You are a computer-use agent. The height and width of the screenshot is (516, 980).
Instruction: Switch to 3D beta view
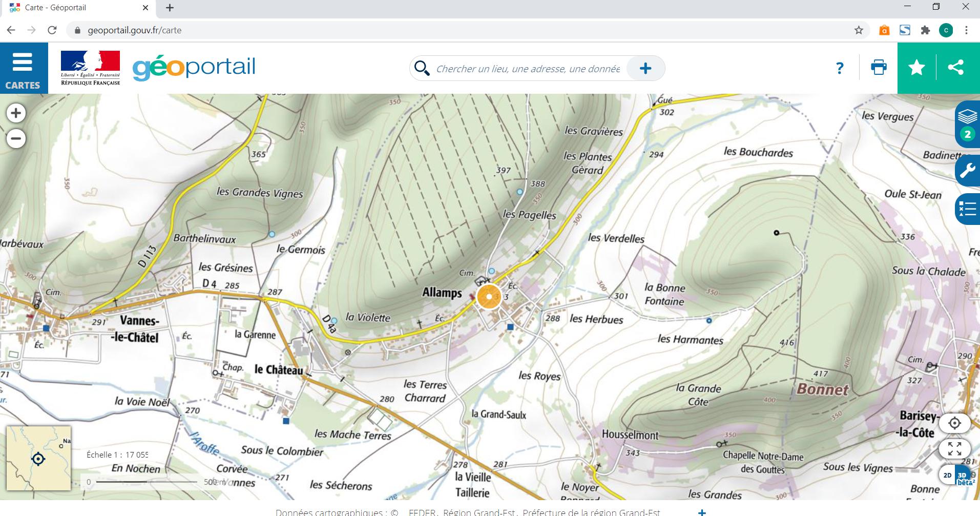(x=963, y=476)
